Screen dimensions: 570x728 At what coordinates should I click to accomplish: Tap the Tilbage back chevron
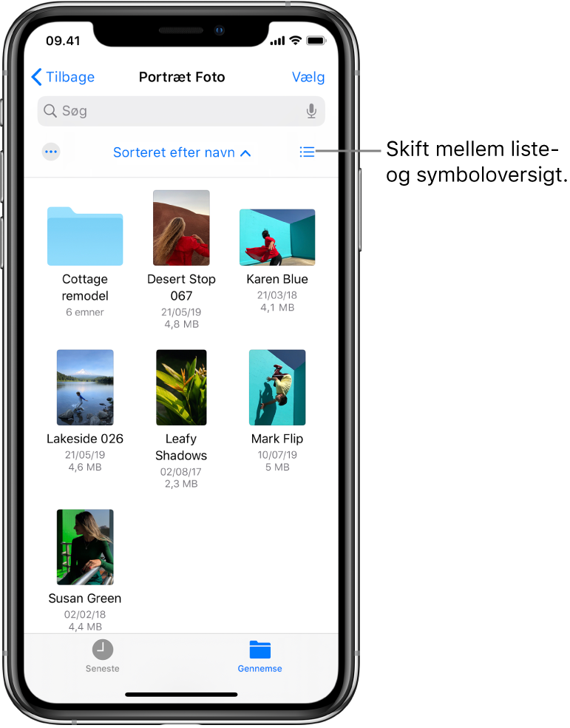tap(37, 77)
